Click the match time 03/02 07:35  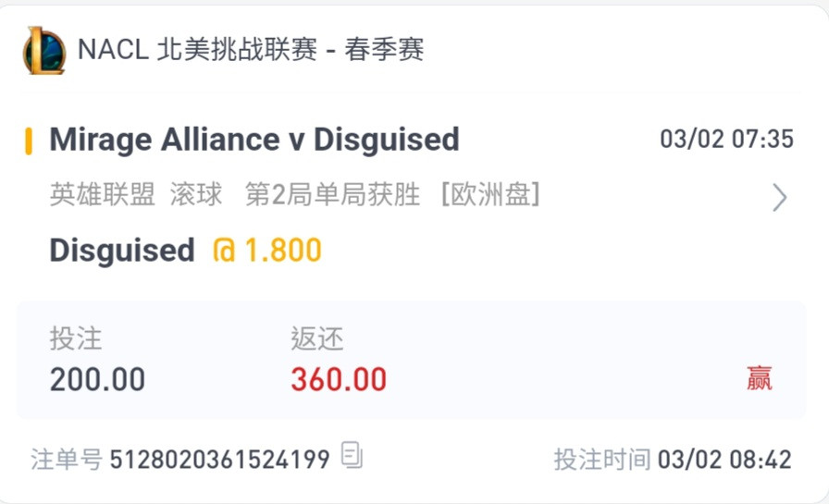[726, 139]
